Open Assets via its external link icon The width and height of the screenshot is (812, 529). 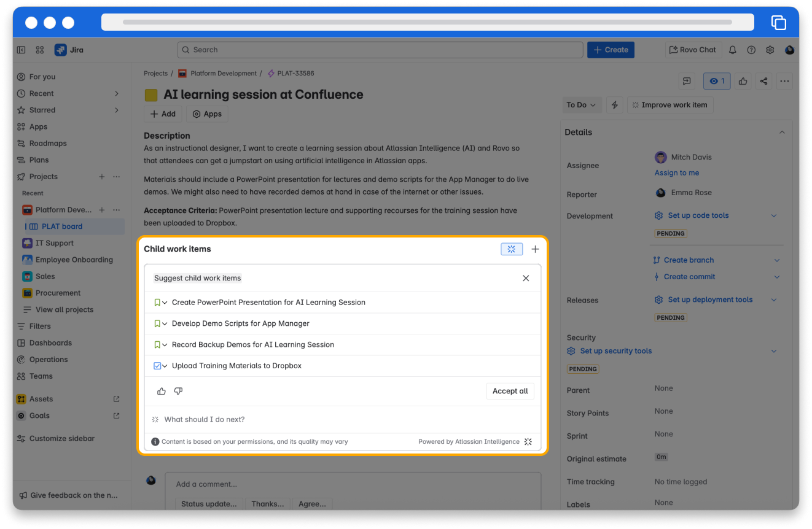click(x=117, y=399)
